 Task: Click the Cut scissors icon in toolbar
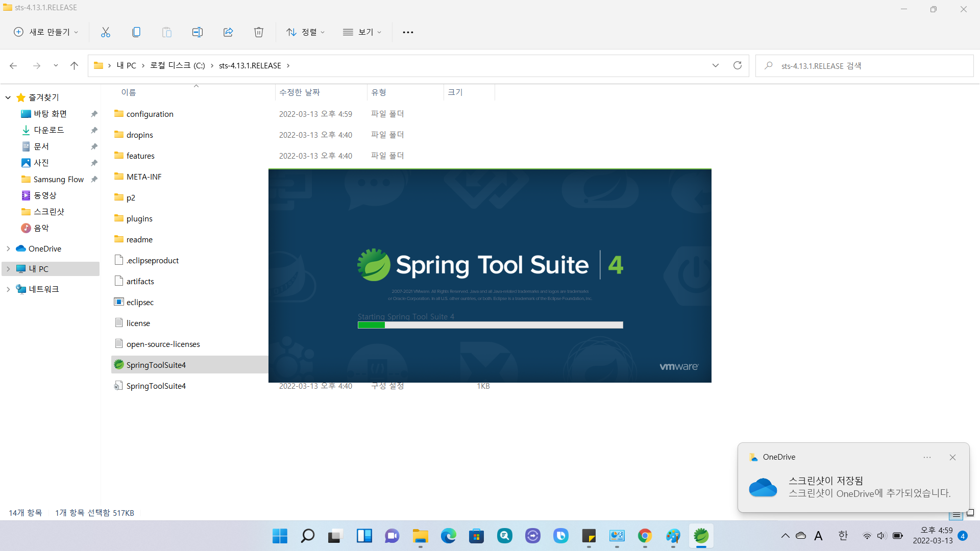point(106,32)
